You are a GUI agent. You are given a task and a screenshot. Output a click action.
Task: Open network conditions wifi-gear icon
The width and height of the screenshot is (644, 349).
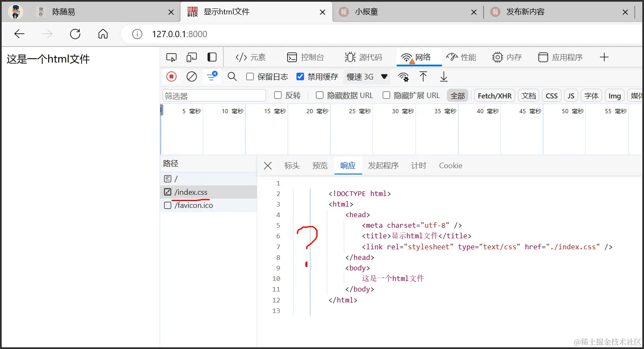point(404,76)
